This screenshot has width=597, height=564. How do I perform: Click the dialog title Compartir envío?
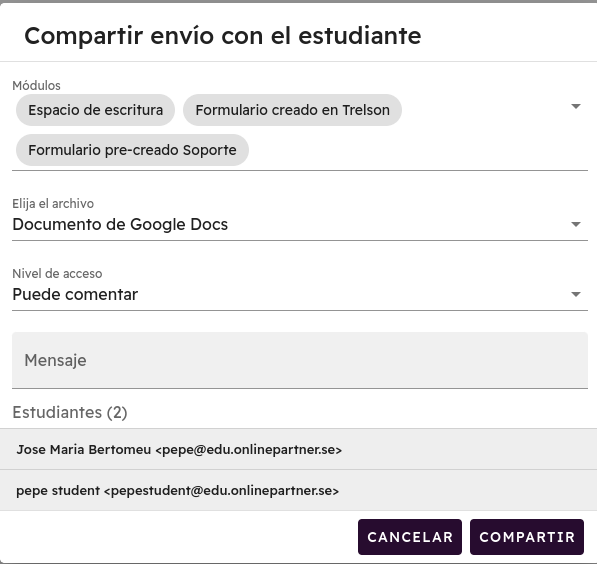coord(223,36)
